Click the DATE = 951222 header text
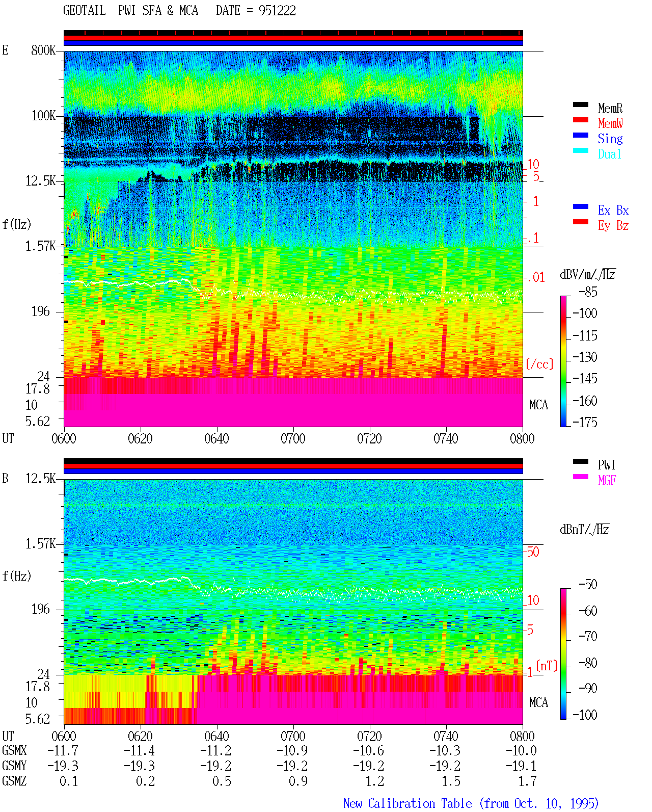Viewport: 652px width, 812px height. tap(256, 11)
